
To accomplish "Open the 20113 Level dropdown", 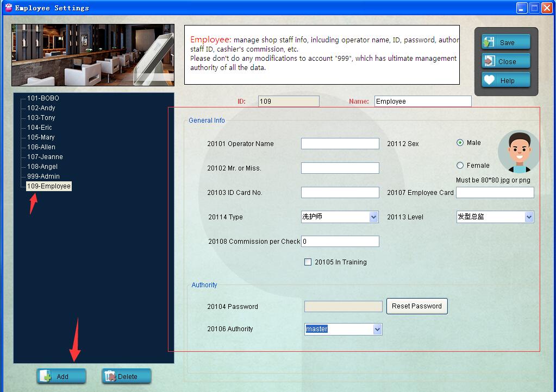I will tap(529, 217).
